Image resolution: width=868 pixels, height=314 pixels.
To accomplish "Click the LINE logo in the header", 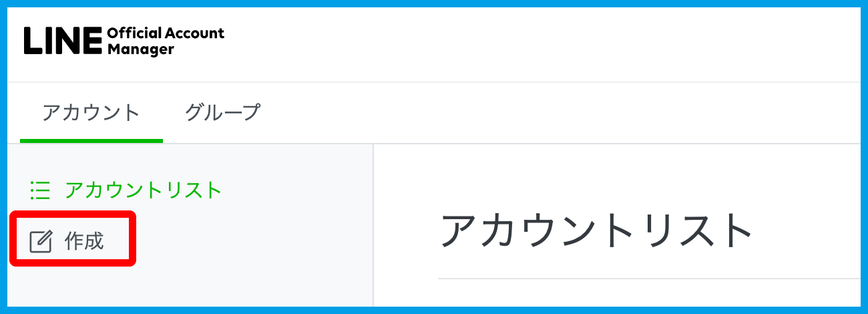I will [62, 41].
